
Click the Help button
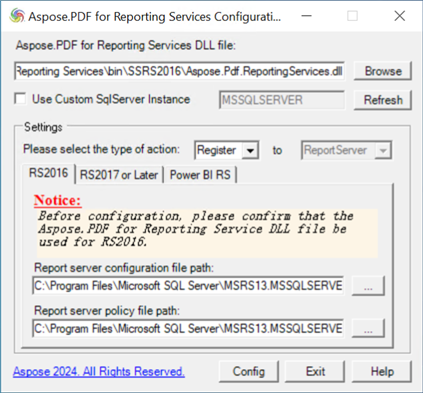coord(382,371)
